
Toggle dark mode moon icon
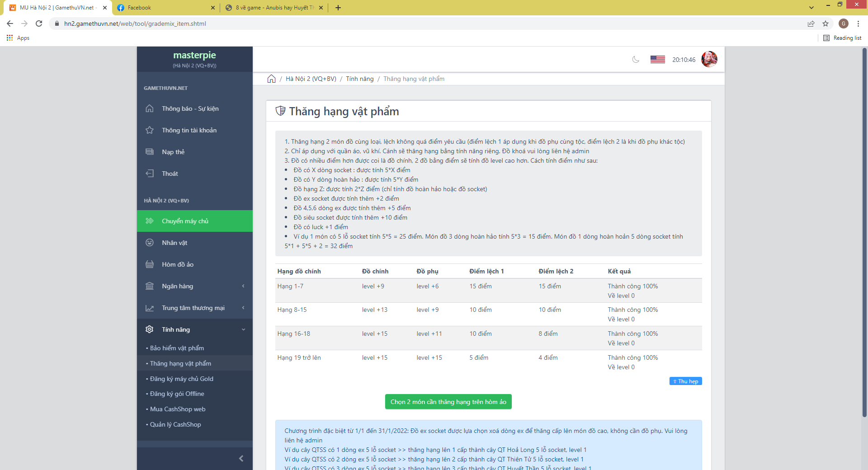click(636, 60)
